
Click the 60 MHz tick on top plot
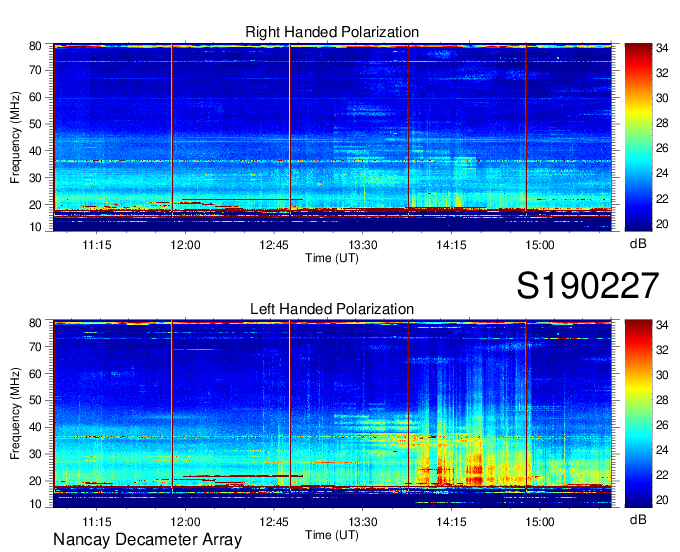[x=35, y=97]
